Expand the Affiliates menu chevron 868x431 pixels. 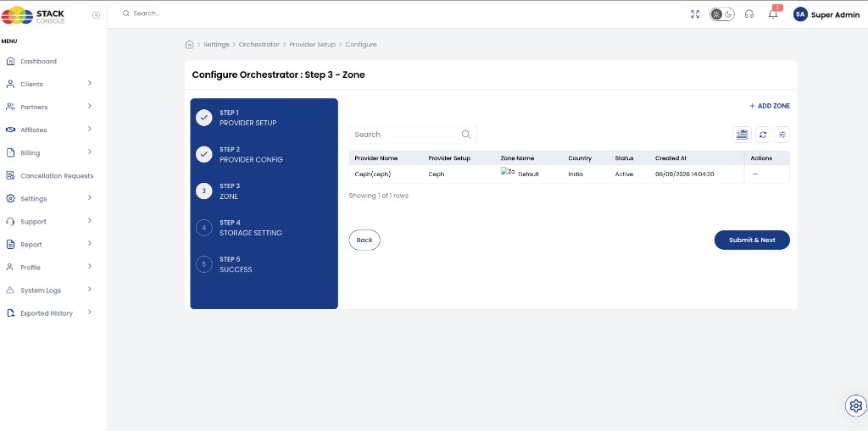pyautogui.click(x=89, y=129)
